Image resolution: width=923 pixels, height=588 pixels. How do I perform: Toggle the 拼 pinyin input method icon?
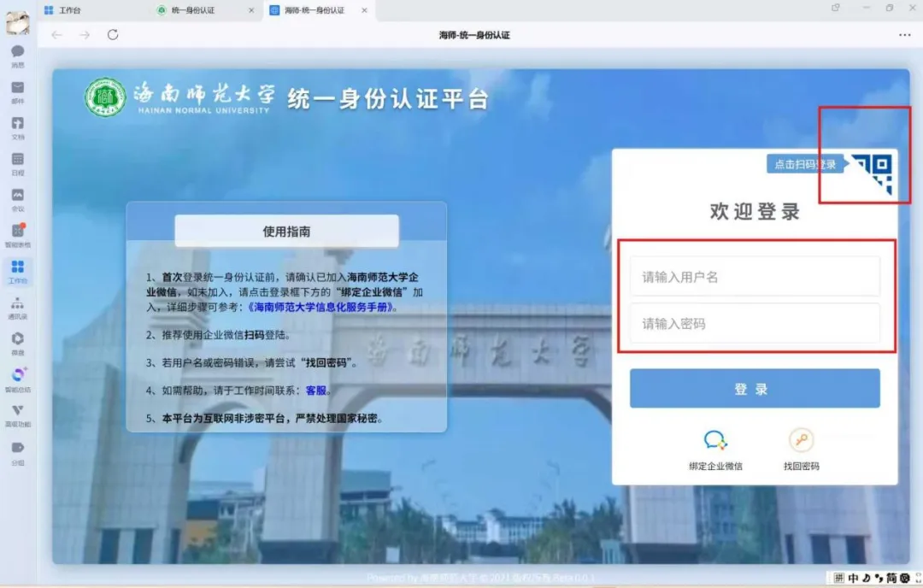(839, 578)
